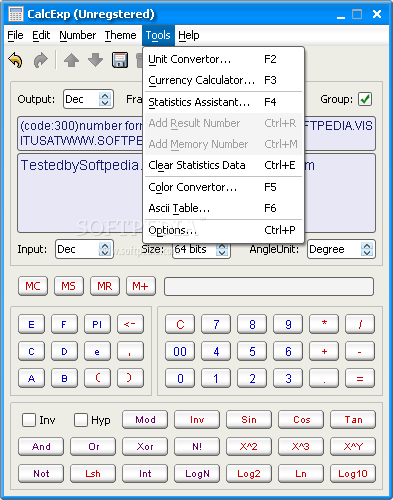Click the Xor bitwise button
Viewport: 393px width, 500px height.
(x=145, y=446)
